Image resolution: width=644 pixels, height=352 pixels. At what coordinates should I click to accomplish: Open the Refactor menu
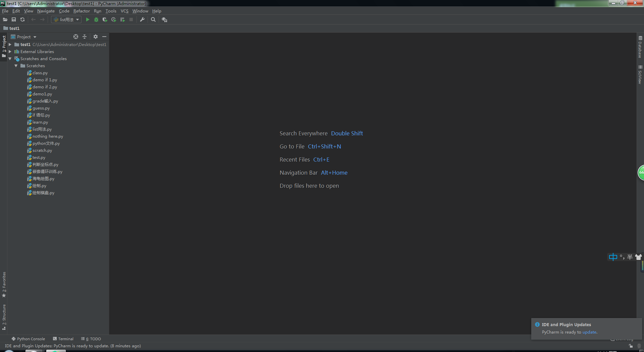(82, 11)
